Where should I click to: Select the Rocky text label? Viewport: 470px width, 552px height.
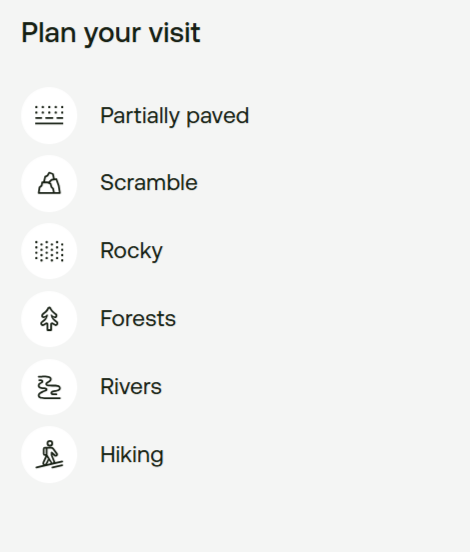tap(131, 251)
